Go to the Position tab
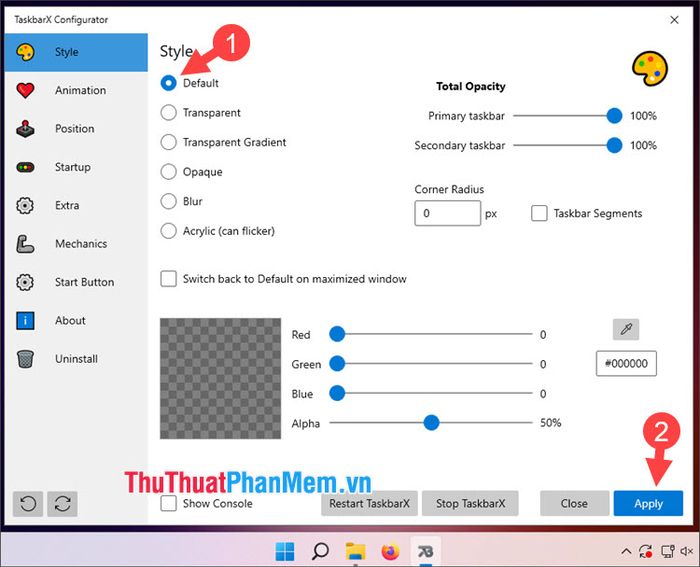700x567 pixels. [x=76, y=129]
